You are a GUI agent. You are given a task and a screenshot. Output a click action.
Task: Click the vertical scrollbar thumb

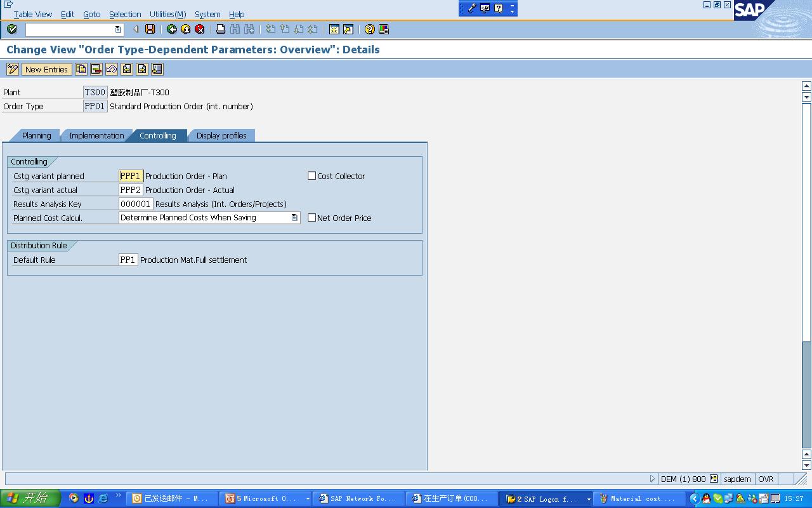(x=806, y=394)
